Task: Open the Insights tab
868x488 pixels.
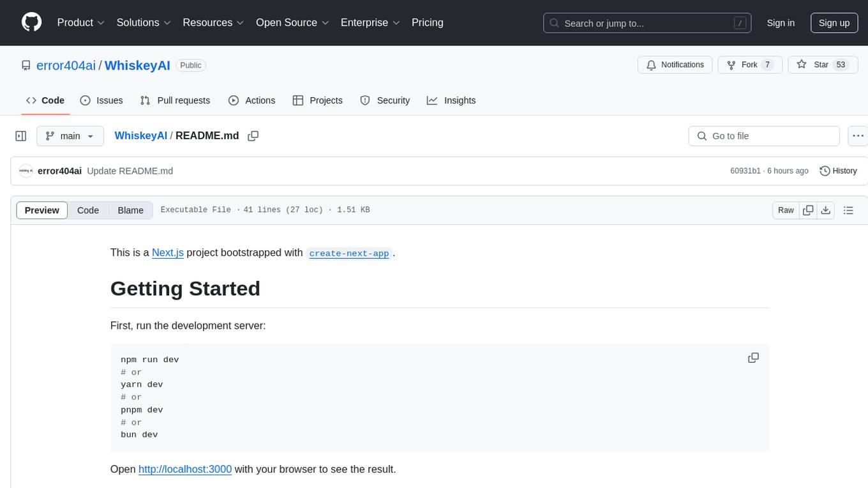Action: click(451, 100)
